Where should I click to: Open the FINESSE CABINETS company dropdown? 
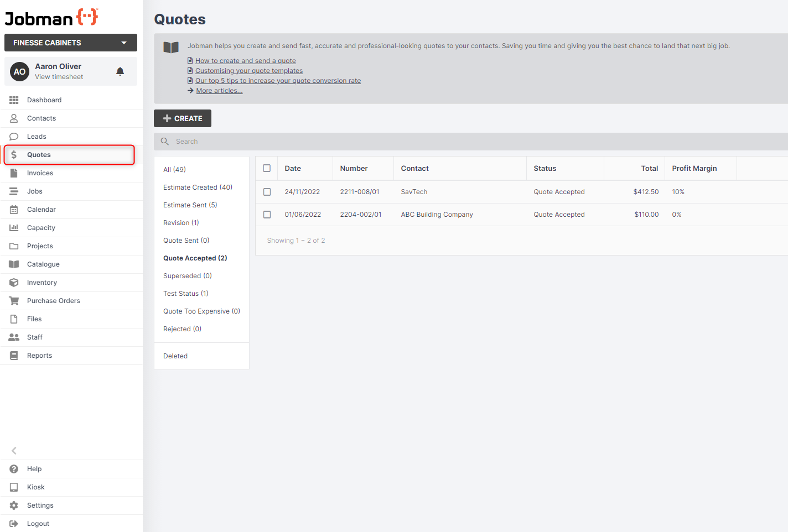[70, 43]
